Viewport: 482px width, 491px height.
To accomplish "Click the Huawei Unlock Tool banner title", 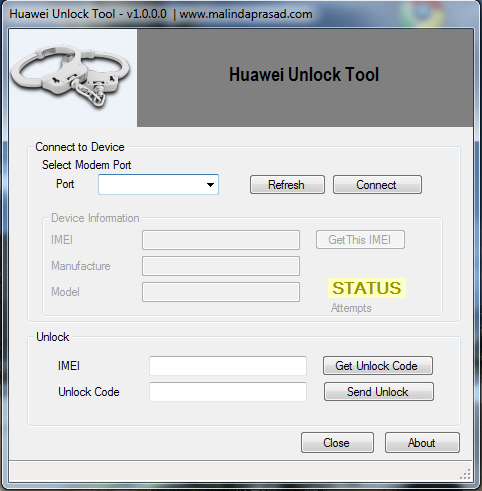I will [x=304, y=74].
